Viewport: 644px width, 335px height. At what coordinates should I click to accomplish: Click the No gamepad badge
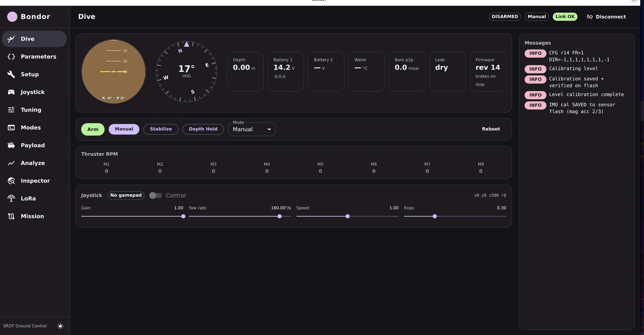(x=126, y=195)
